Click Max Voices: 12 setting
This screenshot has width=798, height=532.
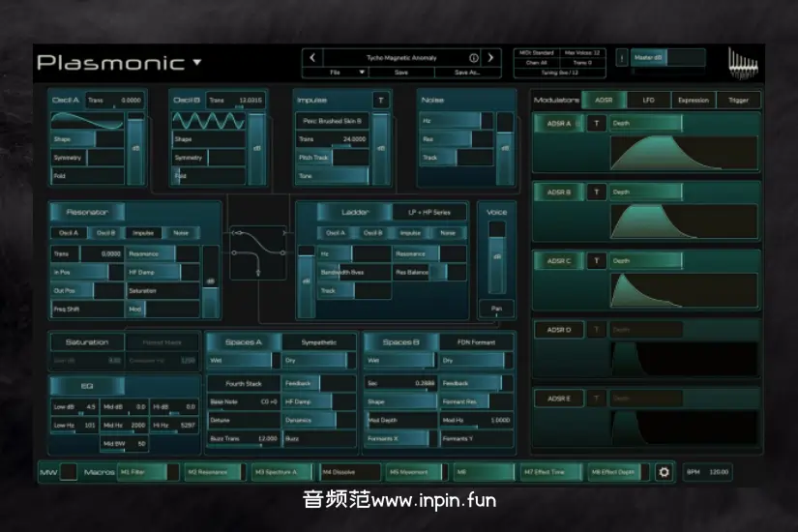[x=582, y=53]
